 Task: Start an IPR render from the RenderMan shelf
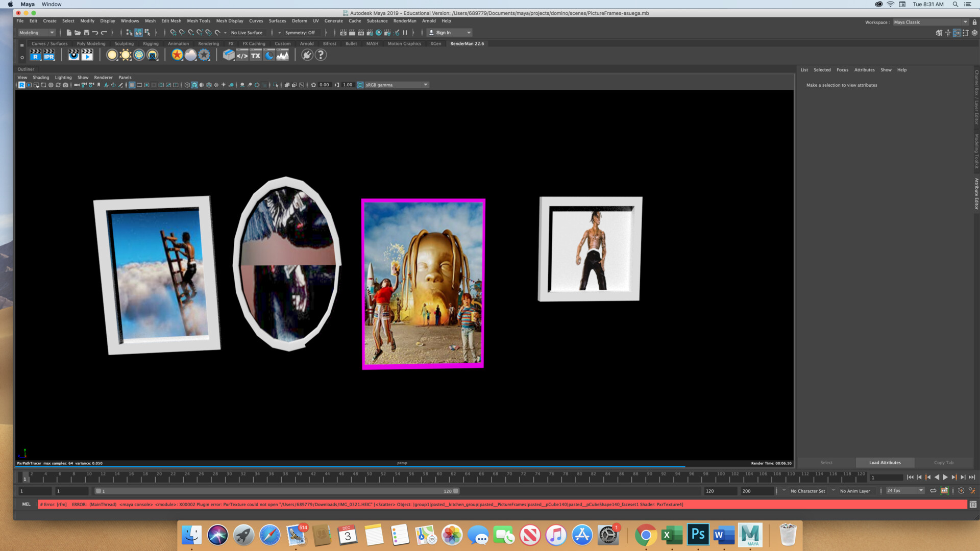click(48, 55)
